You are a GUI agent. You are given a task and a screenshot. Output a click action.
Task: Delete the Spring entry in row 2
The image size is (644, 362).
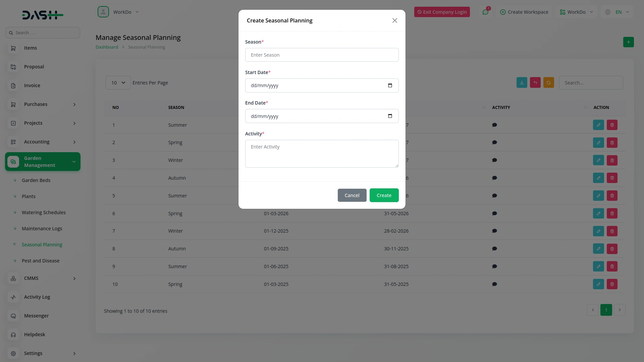pyautogui.click(x=612, y=142)
